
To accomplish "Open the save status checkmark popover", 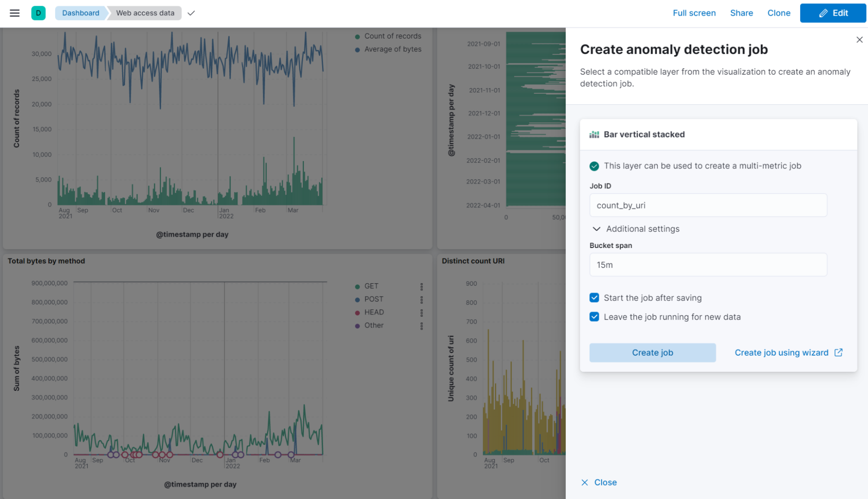I will tap(191, 13).
